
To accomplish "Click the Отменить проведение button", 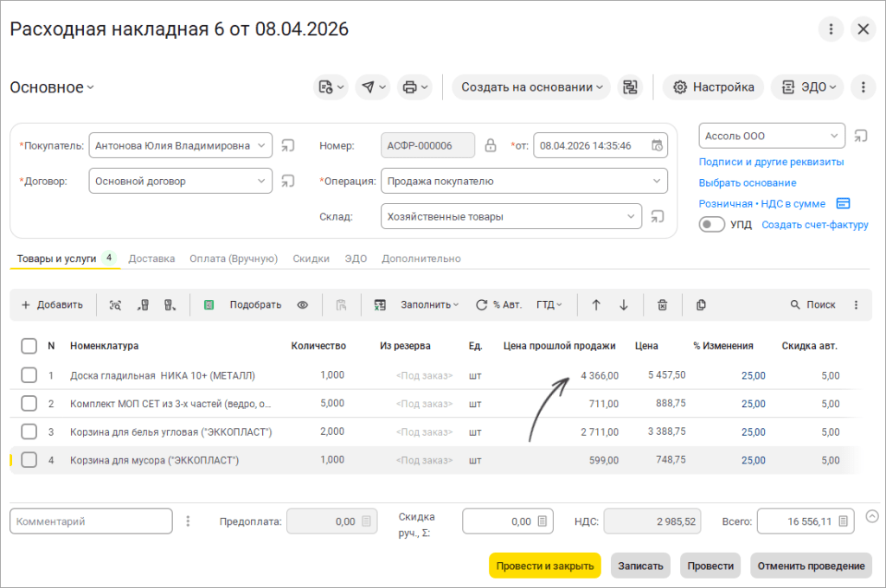I will [811, 566].
